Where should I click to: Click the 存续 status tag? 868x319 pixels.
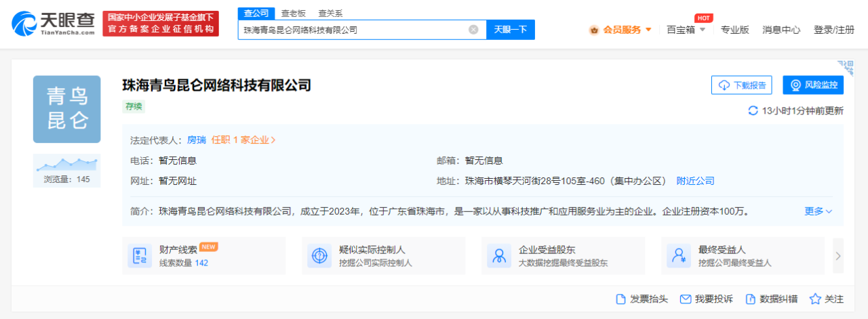point(134,106)
